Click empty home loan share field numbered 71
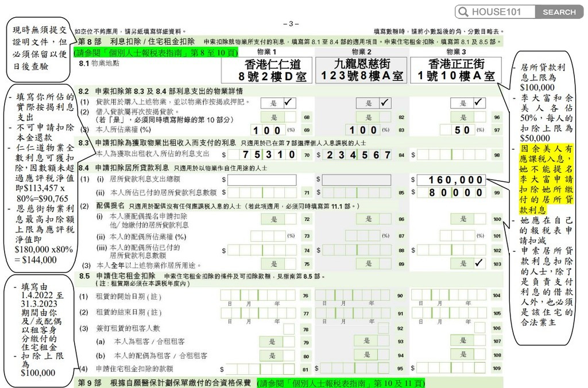 click(x=262, y=193)
